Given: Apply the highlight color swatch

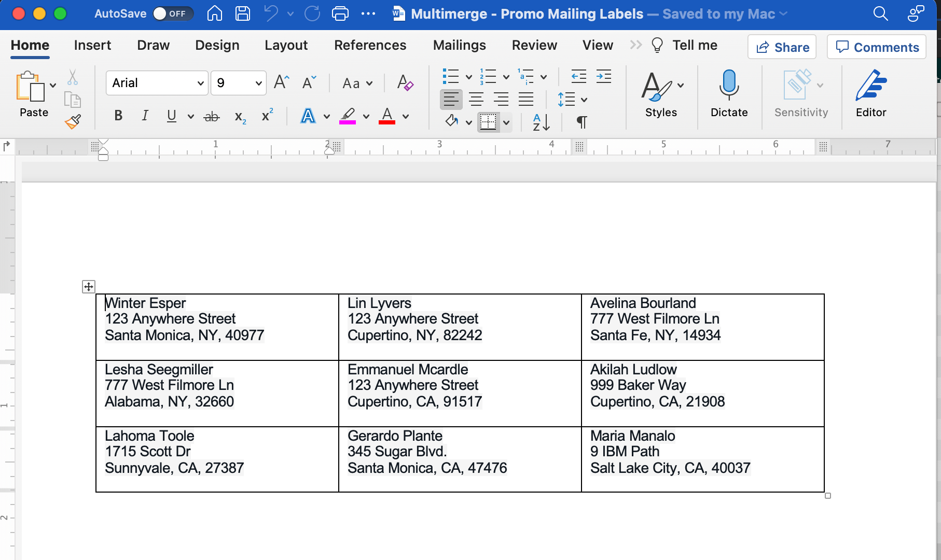Looking at the screenshot, I should 347,116.
